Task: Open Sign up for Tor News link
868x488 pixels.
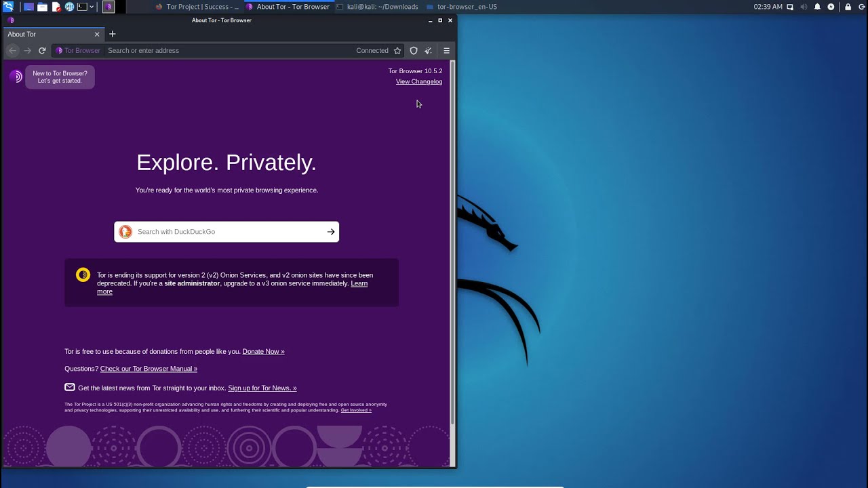Action: point(262,388)
